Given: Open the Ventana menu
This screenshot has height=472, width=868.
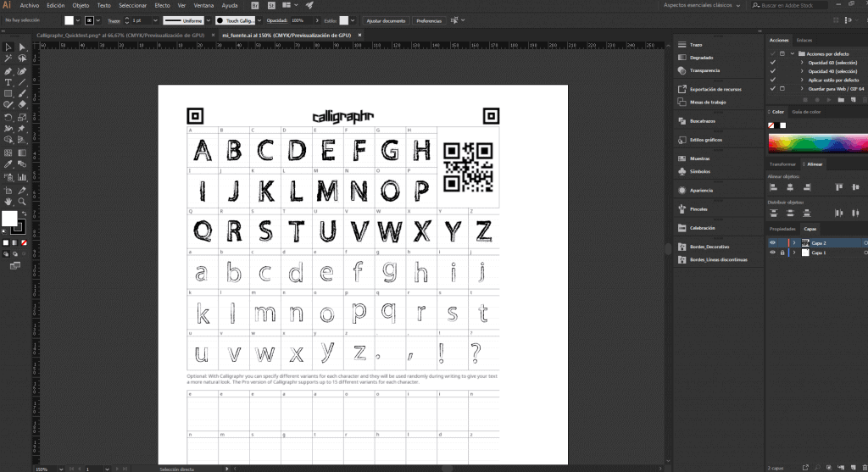Looking at the screenshot, I should (x=203, y=6).
